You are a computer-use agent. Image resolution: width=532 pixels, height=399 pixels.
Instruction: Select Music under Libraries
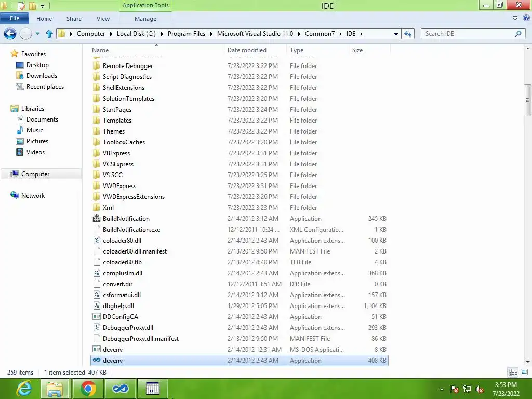tap(35, 130)
